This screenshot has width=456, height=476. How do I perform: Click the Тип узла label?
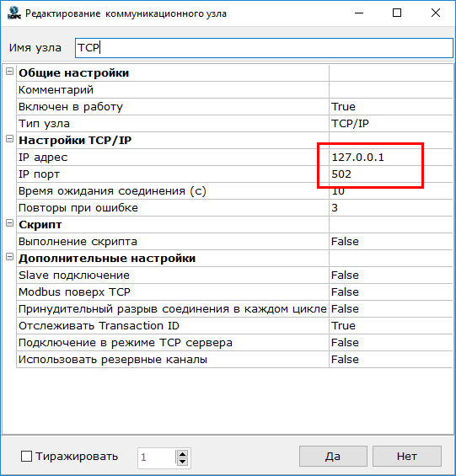click(45, 124)
